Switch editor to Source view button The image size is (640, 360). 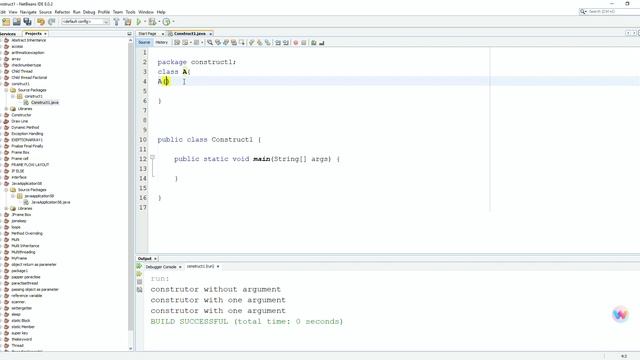point(144,42)
